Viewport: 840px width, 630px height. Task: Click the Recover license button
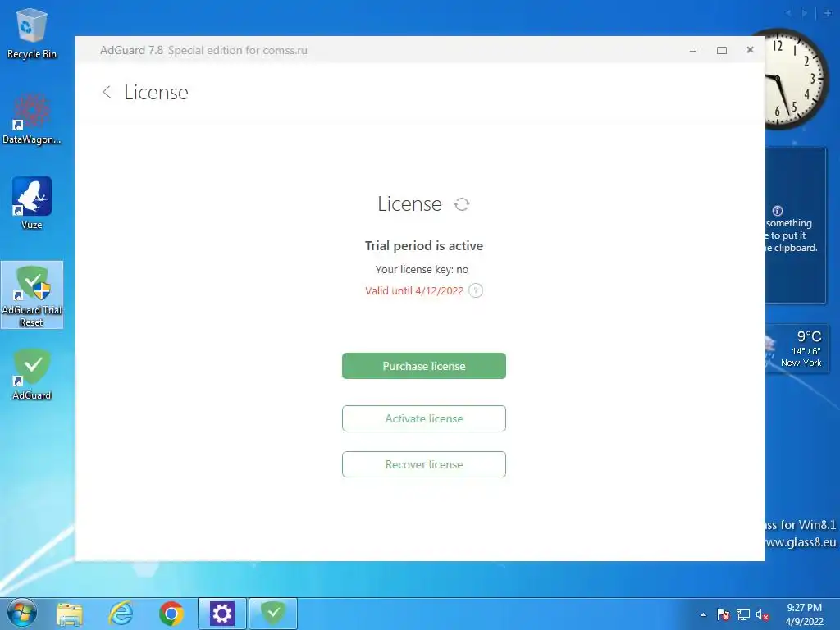[x=424, y=464]
